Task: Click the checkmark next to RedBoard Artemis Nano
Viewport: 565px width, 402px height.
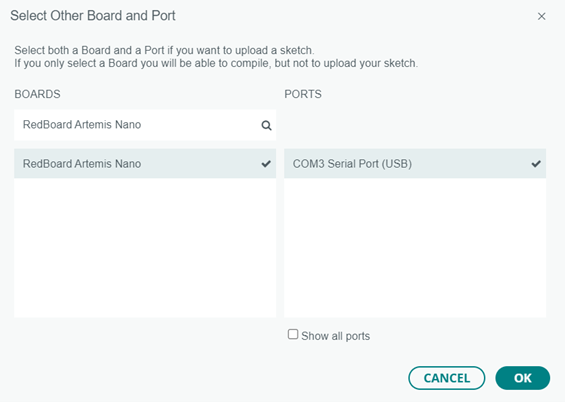Action: pos(266,164)
